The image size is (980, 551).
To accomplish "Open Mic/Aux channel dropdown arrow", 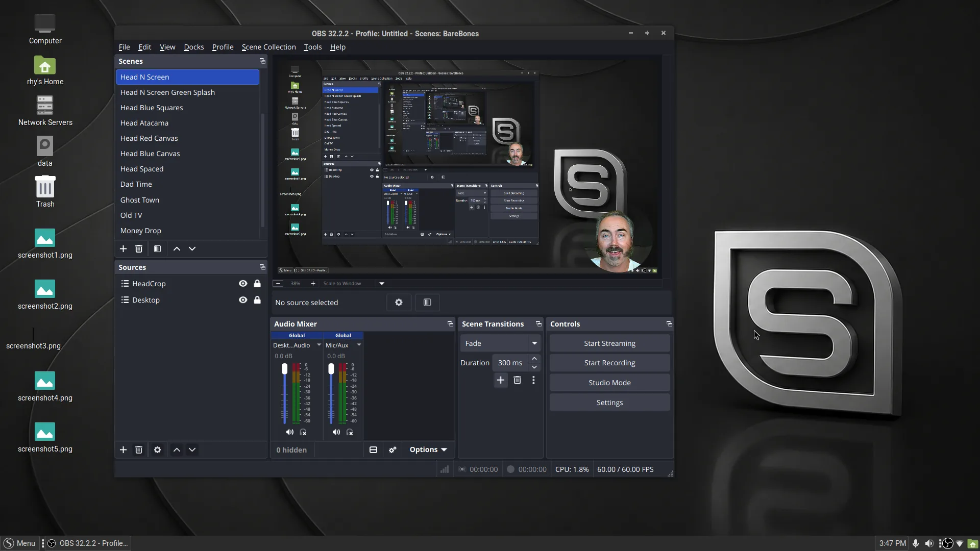I will click(x=359, y=345).
